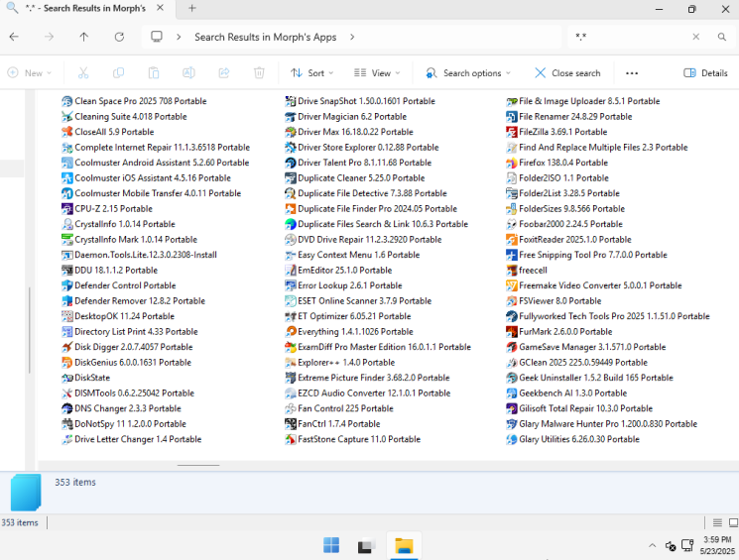Viewport: 739px width, 560px height.
Task: Click the Refresh icon
Action: pyautogui.click(x=119, y=37)
